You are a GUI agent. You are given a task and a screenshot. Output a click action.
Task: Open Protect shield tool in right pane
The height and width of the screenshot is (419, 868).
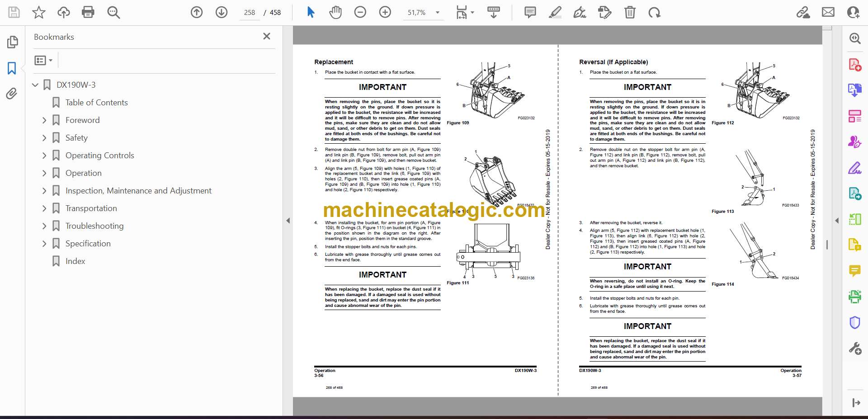tap(854, 323)
